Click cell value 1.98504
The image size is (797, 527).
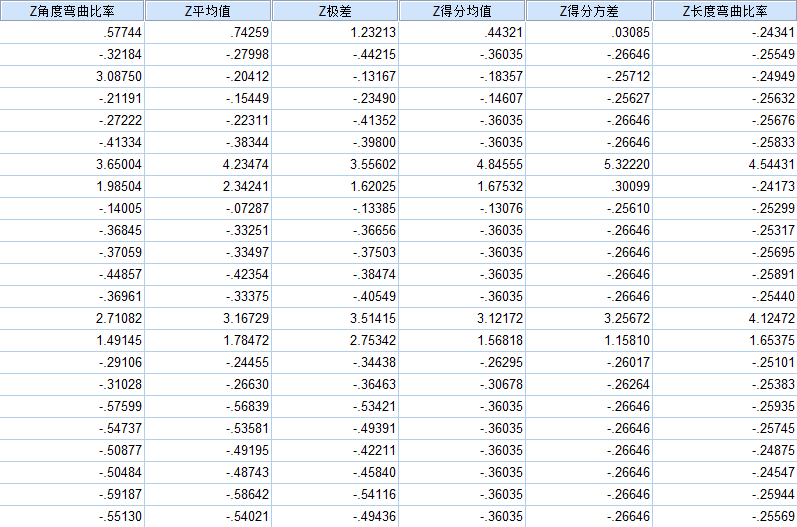(118, 187)
